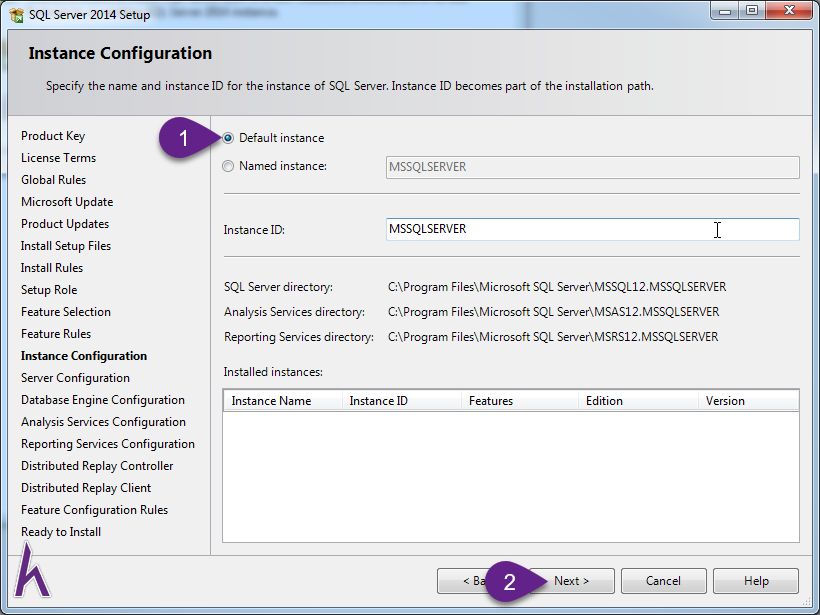Viewport: 820px width, 615px height.
Task: Click the Cancel button
Action: (664, 581)
